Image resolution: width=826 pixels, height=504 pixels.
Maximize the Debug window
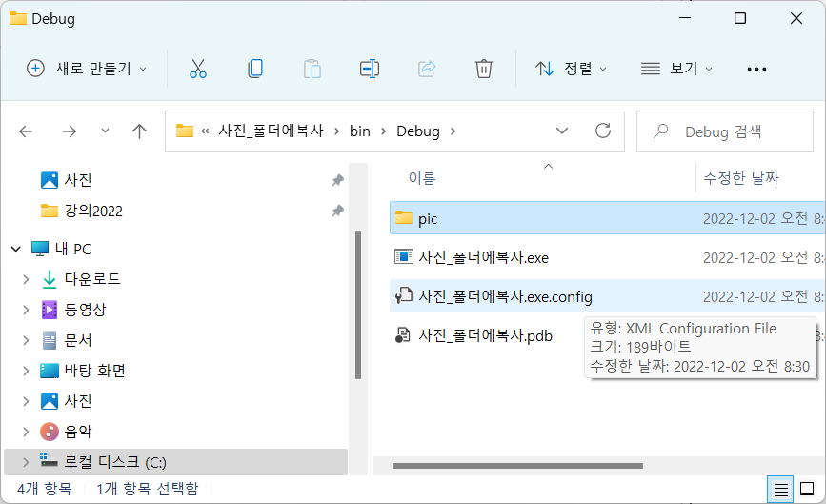pyautogui.click(x=740, y=18)
